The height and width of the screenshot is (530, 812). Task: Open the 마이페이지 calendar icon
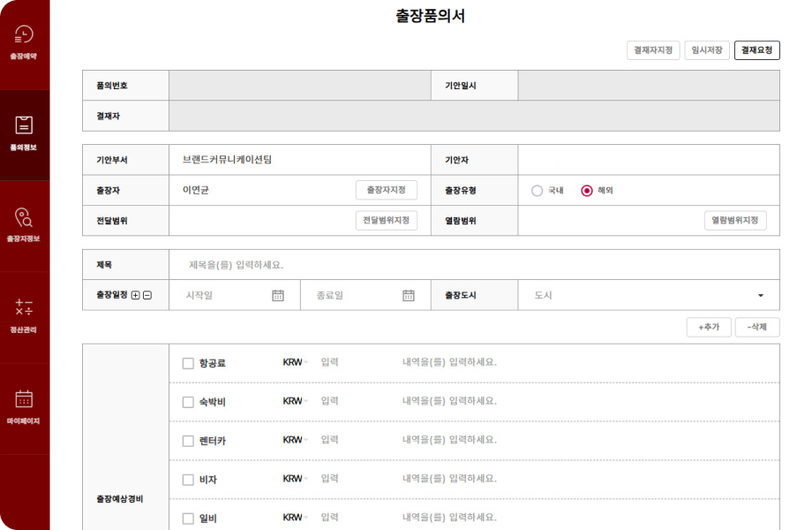[x=24, y=398]
